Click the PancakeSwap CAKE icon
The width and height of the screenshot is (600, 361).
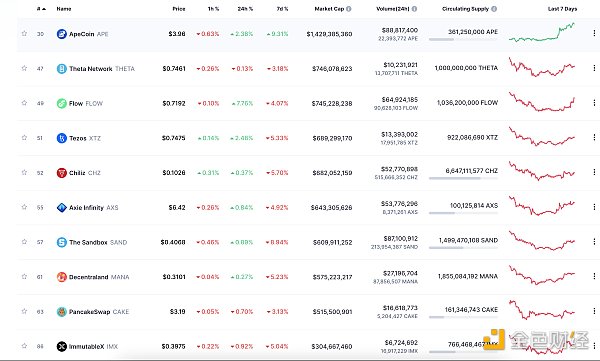tap(62, 312)
